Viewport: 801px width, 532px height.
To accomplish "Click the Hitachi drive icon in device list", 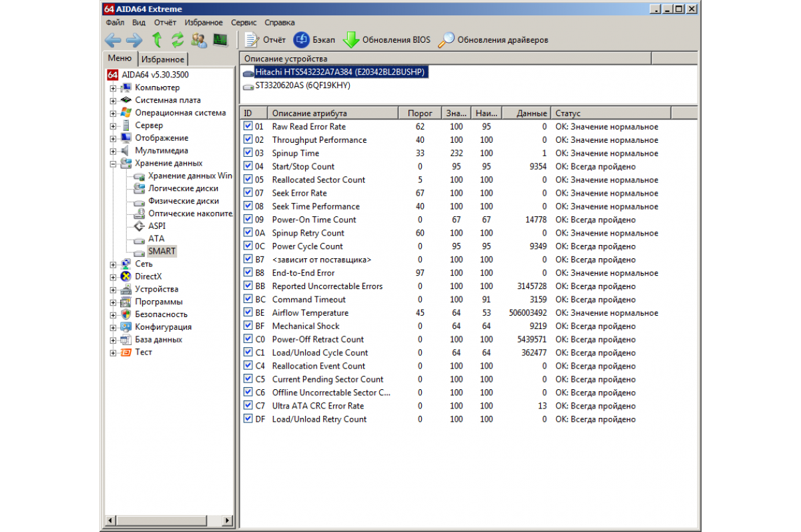I will [248, 72].
